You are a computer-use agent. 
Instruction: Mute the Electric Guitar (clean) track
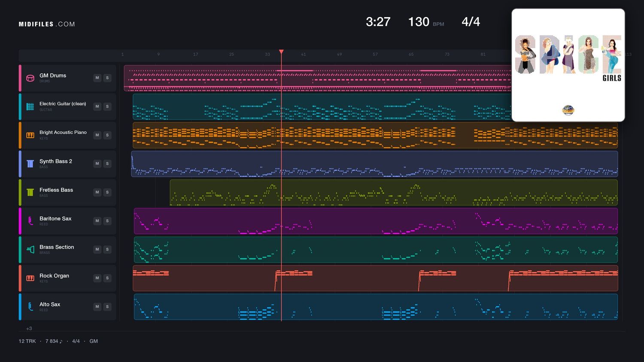[x=97, y=106]
